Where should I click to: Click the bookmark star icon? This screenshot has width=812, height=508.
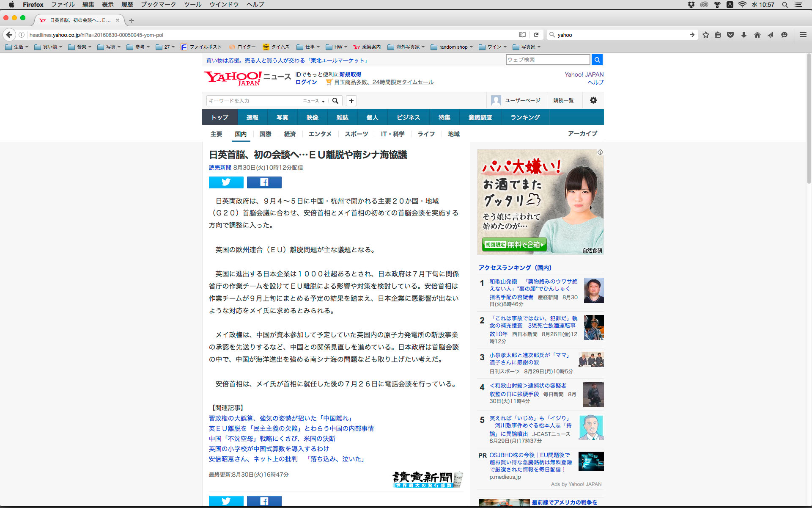(x=705, y=35)
